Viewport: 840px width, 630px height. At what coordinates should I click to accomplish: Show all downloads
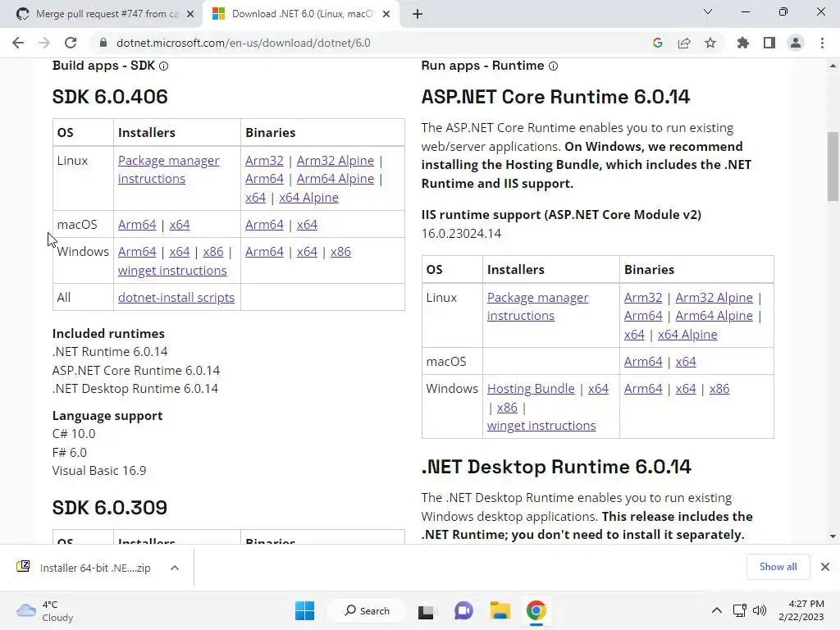point(778,567)
